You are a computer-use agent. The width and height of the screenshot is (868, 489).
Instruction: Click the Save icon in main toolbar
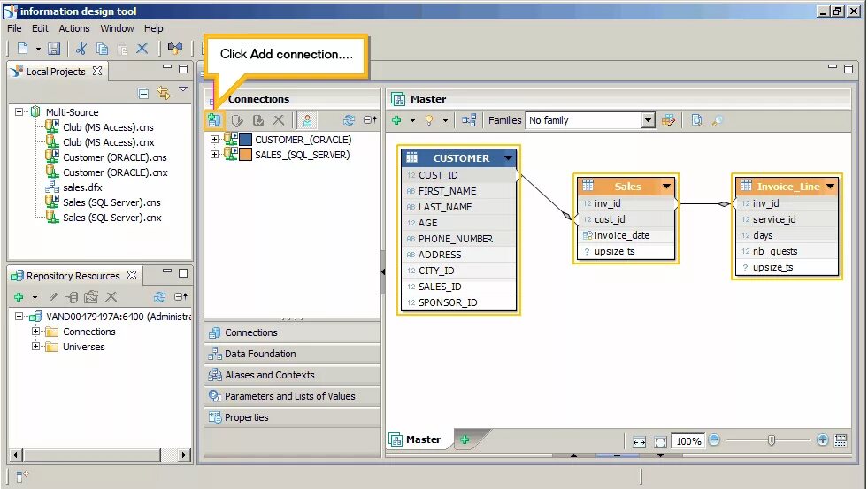pyautogui.click(x=54, y=49)
